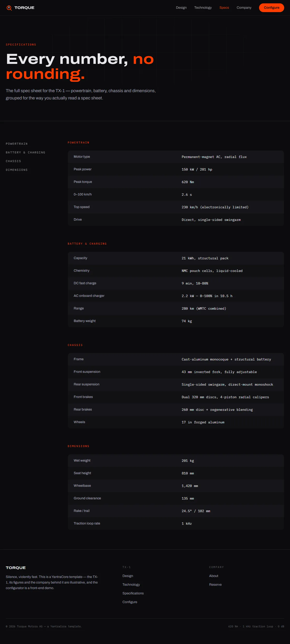Visit the About page from the footer
Image resolution: width=290 pixels, height=644 pixels.
click(214, 576)
